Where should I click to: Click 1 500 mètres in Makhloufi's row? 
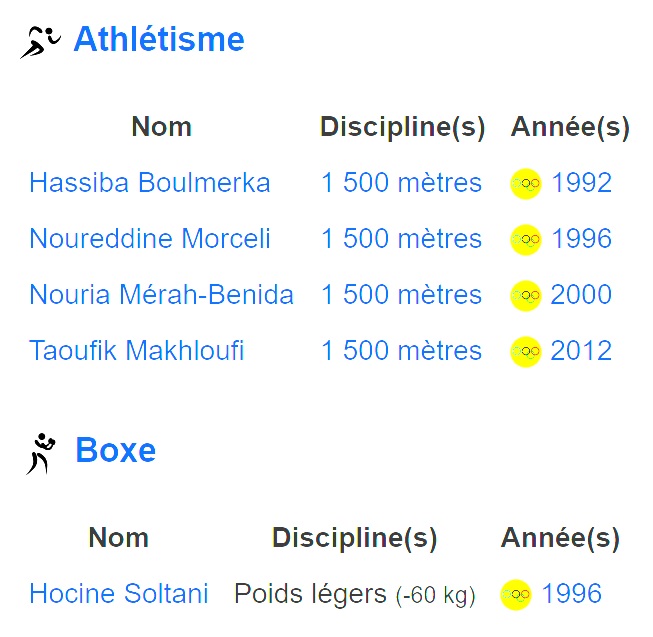coord(401,350)
